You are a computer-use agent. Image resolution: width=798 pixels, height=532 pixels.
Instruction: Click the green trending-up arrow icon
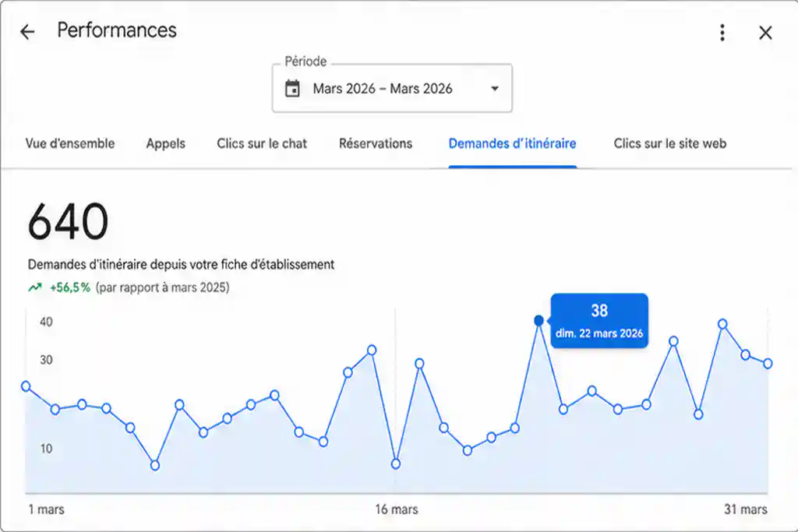pyautogui.click(x=34, y=287)
